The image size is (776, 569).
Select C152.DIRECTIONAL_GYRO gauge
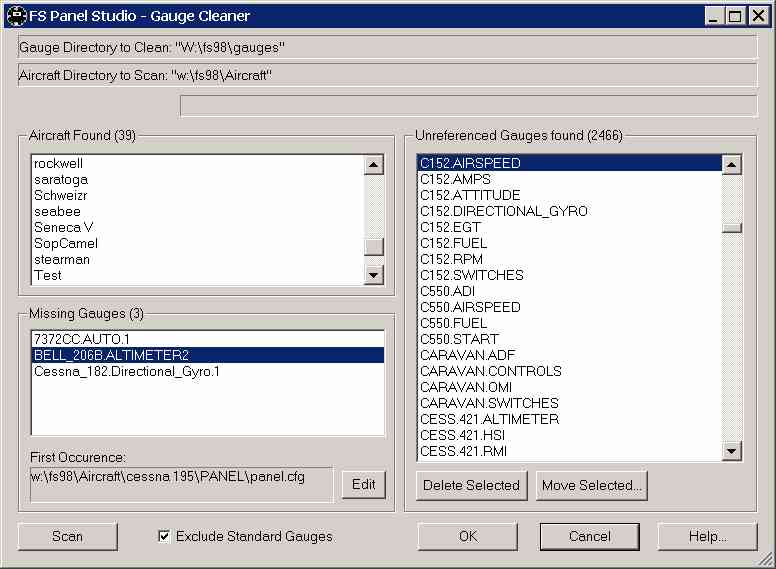click(x=570, y=211)
